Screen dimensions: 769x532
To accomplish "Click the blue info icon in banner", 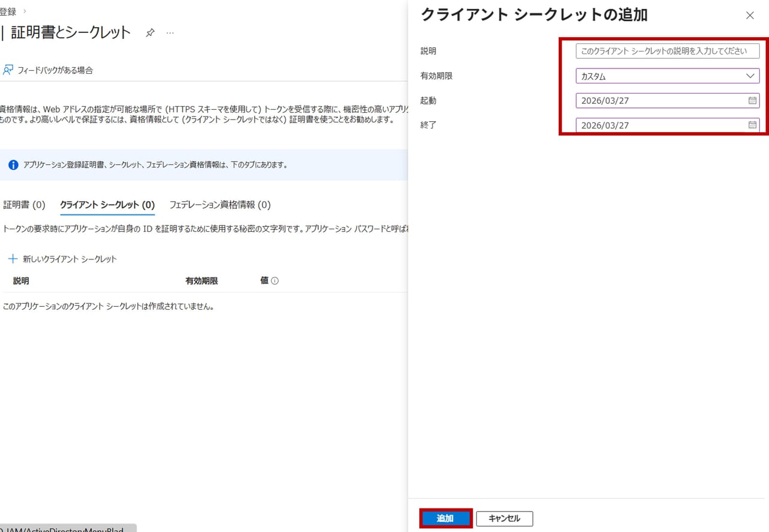I will pos(13,165).
